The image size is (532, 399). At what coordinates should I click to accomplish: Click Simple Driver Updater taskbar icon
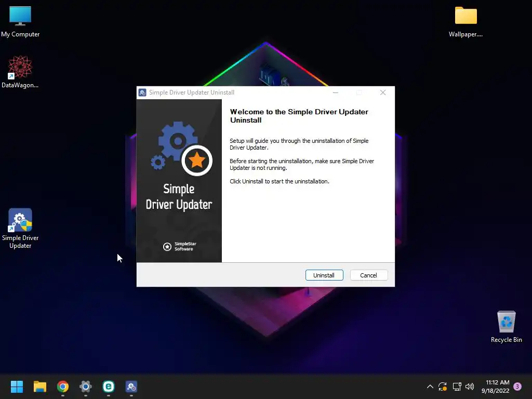pyautogui.click(x=131, y=387)
